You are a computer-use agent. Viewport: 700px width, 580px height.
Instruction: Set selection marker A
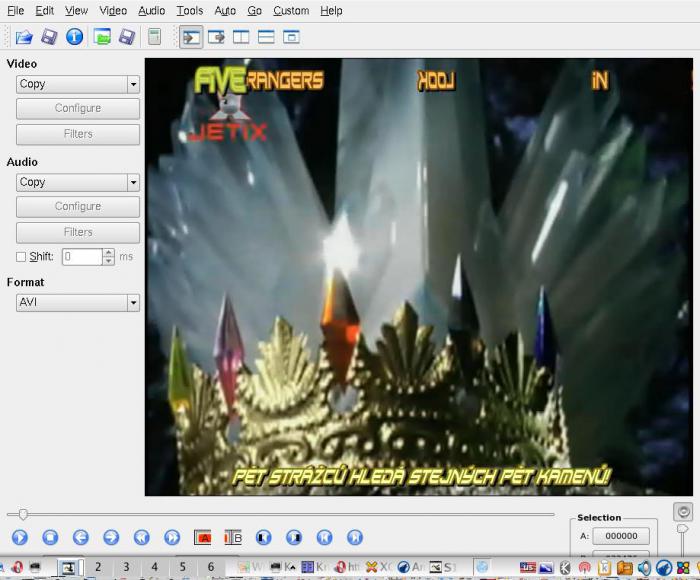coord(203,537)
